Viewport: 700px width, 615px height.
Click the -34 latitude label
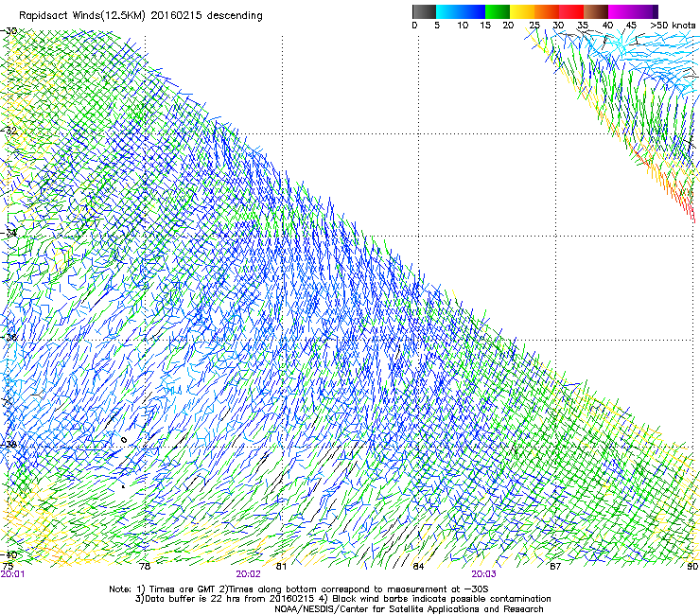9,233
